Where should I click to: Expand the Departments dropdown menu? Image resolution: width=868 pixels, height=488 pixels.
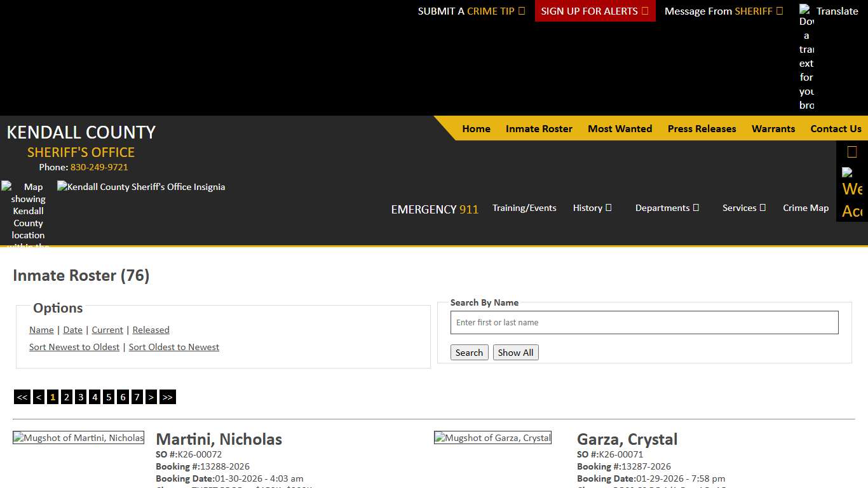tap(667, 208)
